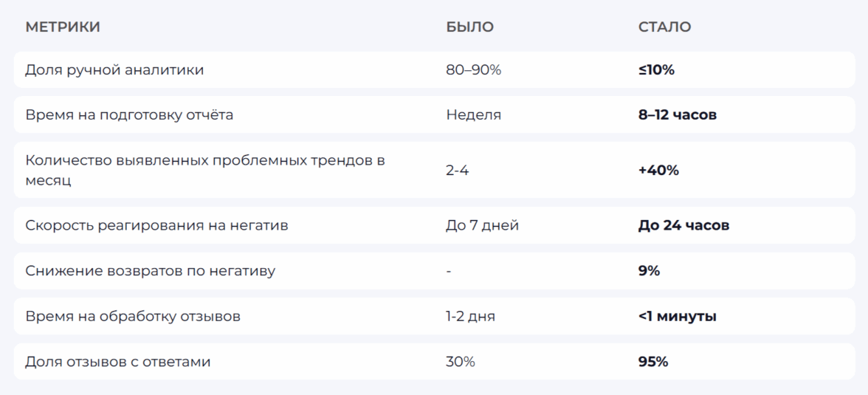
Task: Select the 'Доля ручной аналитики' row label
Action: (x=114, y=70)
